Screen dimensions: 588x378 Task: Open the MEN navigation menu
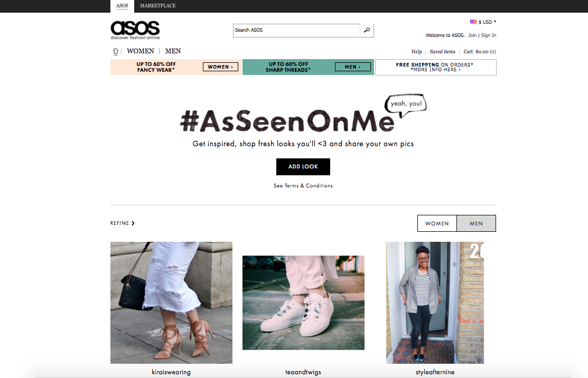pos(173,51)
